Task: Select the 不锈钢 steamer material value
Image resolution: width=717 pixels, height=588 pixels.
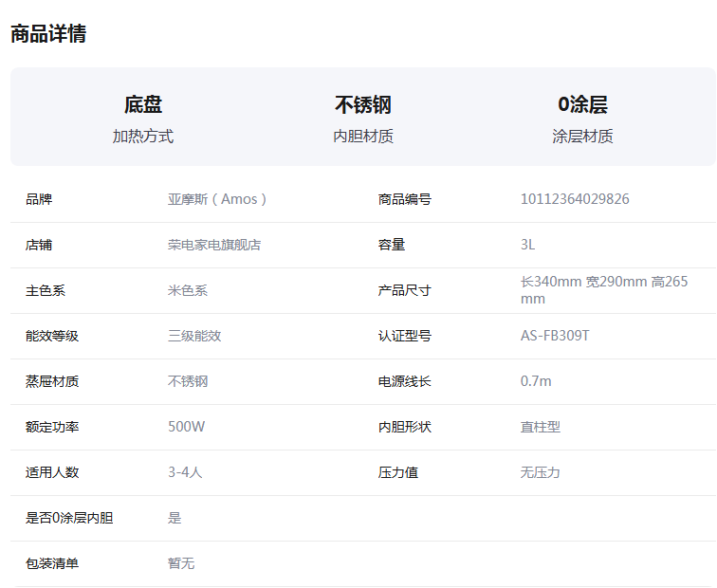Action: pos(188,381)
